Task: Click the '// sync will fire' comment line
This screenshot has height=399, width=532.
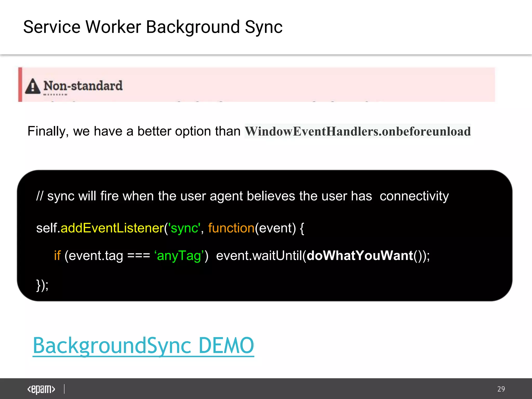Action: pos(243,196)
